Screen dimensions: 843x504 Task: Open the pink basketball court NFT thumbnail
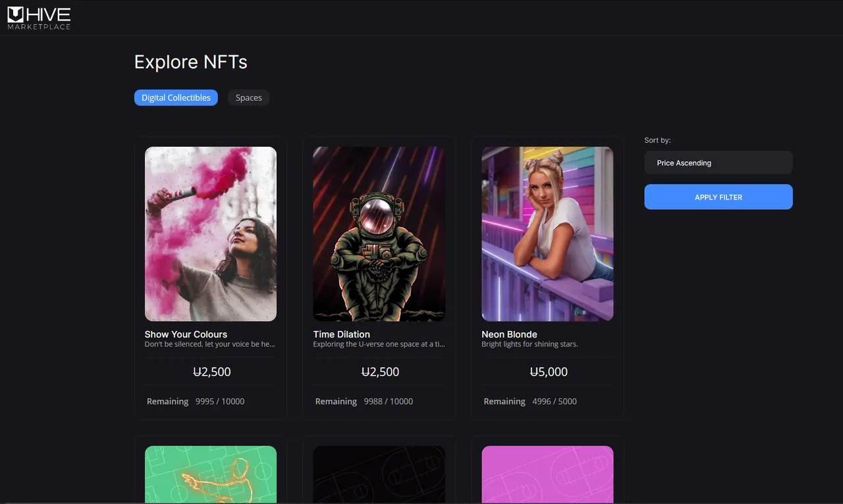[547, 474]
